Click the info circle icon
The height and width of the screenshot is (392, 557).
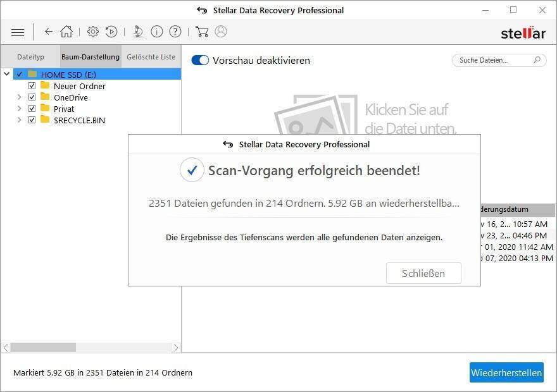pyautogui.click(x=157, y=32)
